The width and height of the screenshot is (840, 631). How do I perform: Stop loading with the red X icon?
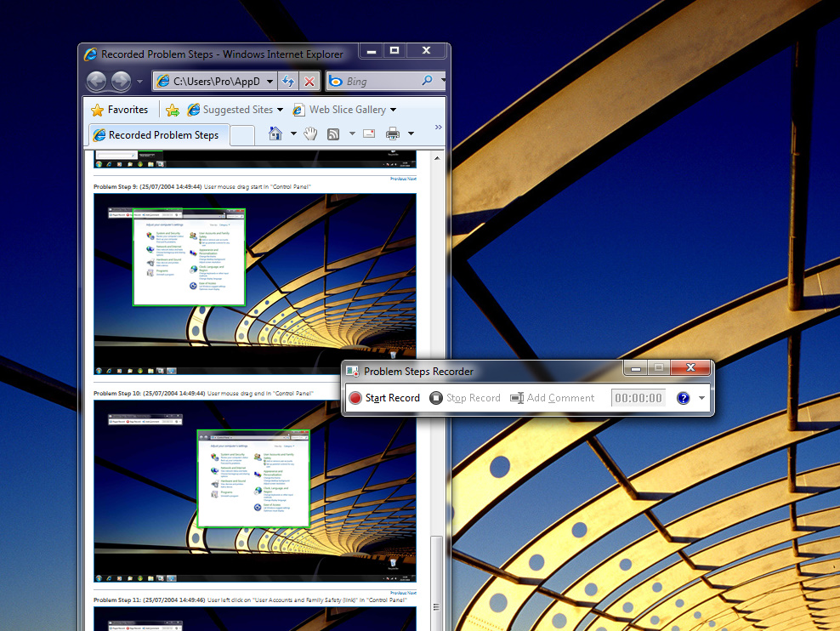click(309, 82)
